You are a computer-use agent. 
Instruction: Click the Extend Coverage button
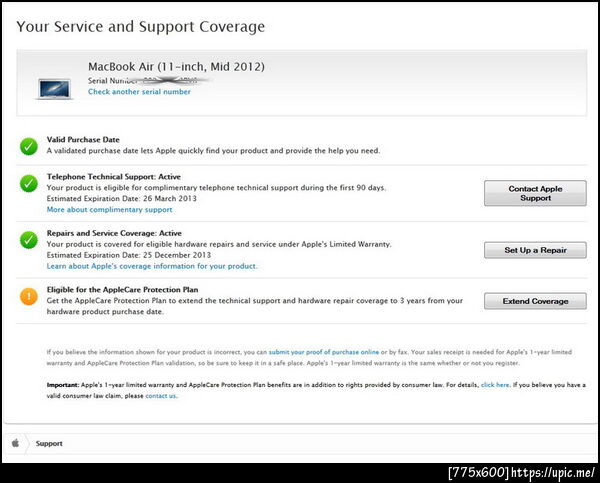535,301
